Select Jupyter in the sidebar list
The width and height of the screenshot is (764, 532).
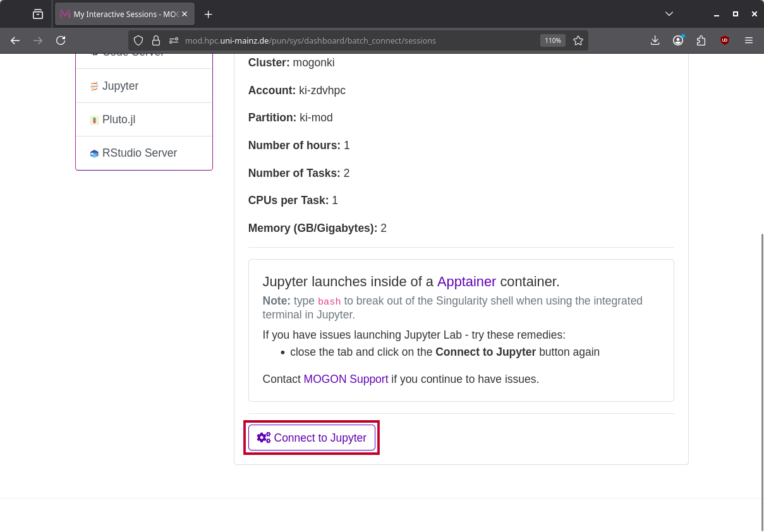[144, 86]
